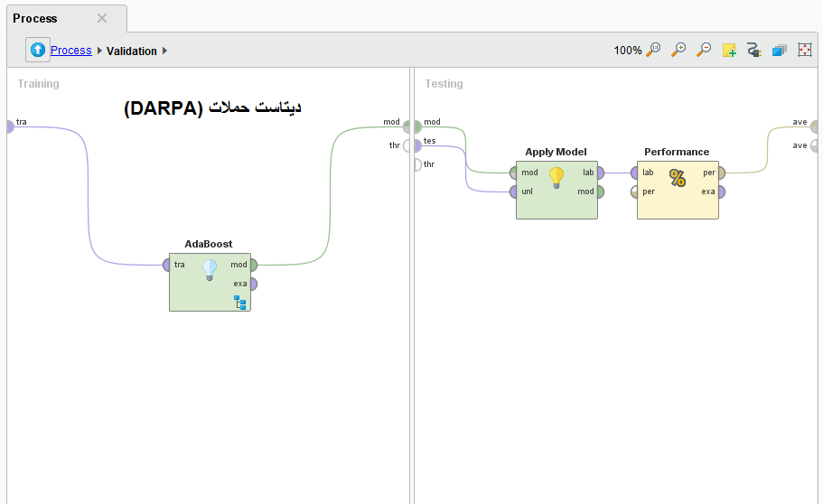
Task: Click the blue up-arrow parent process button
Action: pos(38,51)
